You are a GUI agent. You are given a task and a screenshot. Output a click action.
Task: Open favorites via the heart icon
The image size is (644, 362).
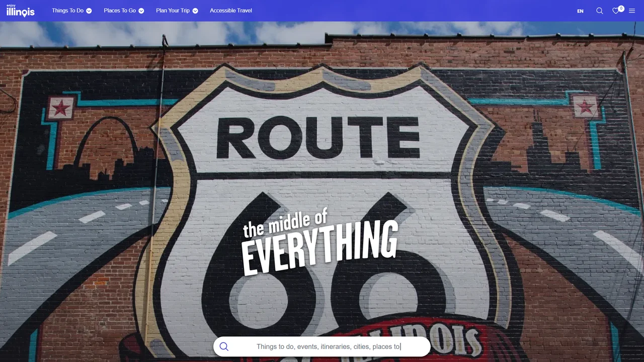(615, 11)
